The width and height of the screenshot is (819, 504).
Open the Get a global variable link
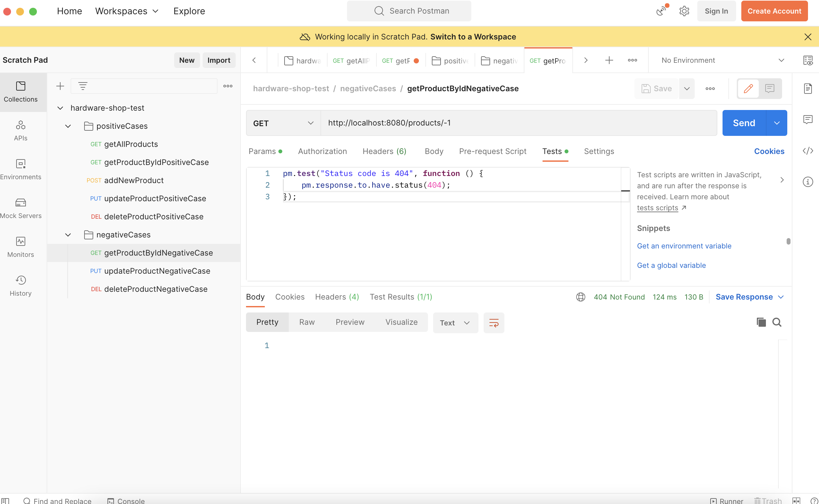coord(671,265)
